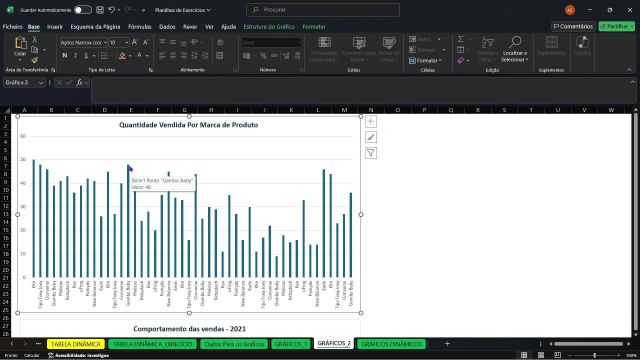
Task: Click the Percent style icon
Action: point(263,56)
